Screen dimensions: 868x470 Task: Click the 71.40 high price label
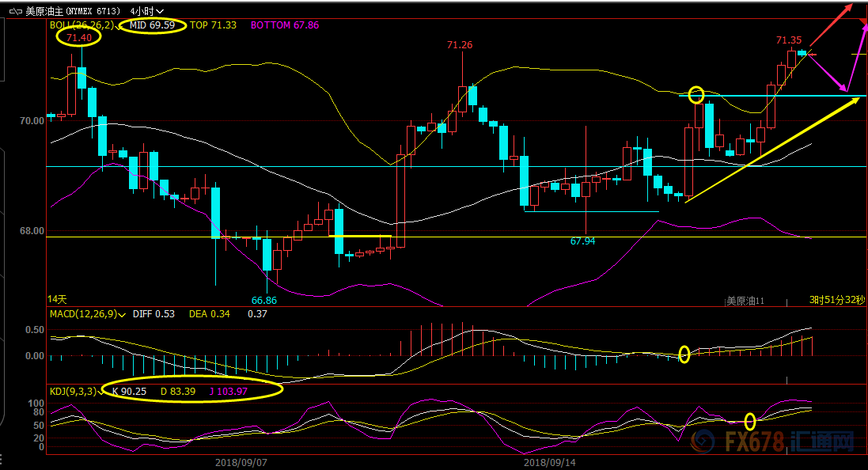78,38
